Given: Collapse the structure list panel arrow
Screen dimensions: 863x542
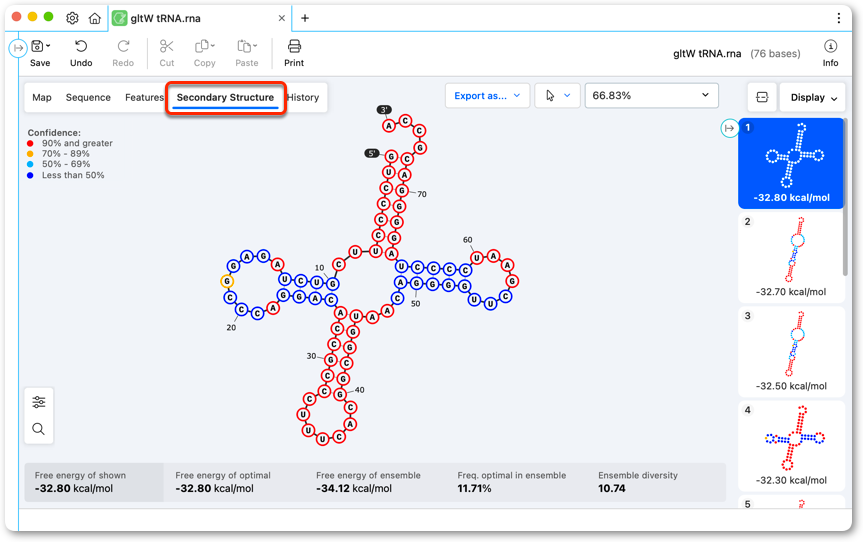Looking at the screenshot, I should pyautogui.click(x=729, y=128).
